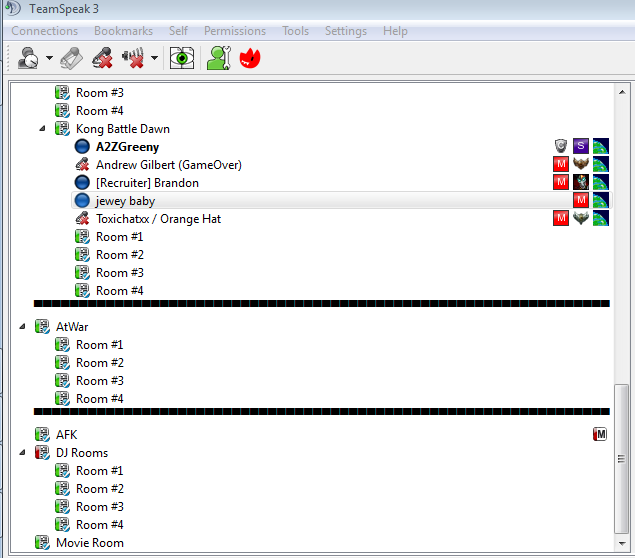
Task: Collapse the DJ Rooms channel tree
Action: click(x=23, y=452)
